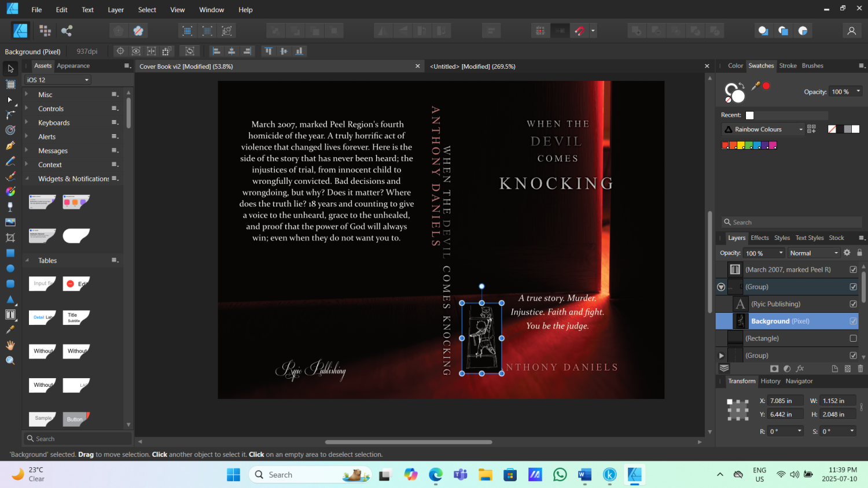This screenshot has width=868, height=488.
Task: Click the layer effects fx icon
Action: pyautogui.click(x=800, y=368)
